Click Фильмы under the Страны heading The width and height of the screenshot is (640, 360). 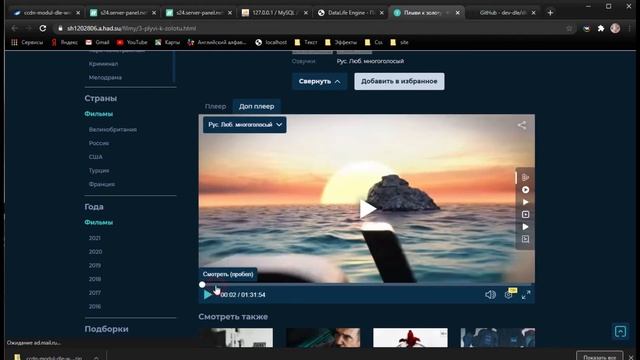98,114
